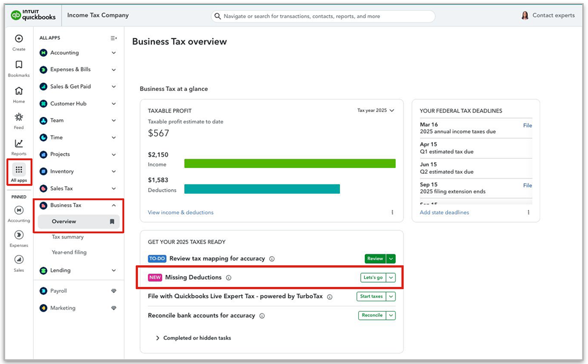Click the green Income bar

coord(289,163)
